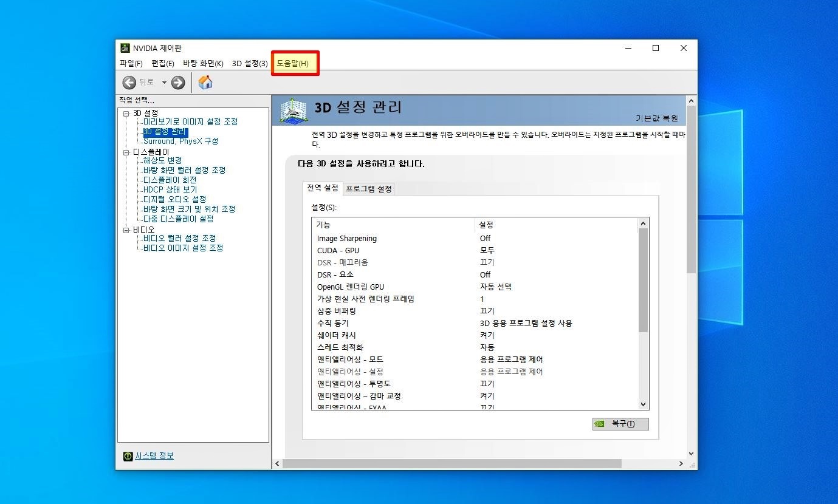Screen dimensions: 838x504
Task: Click the Forward arrow icon in toolbar
Action: tap(178, 83)
